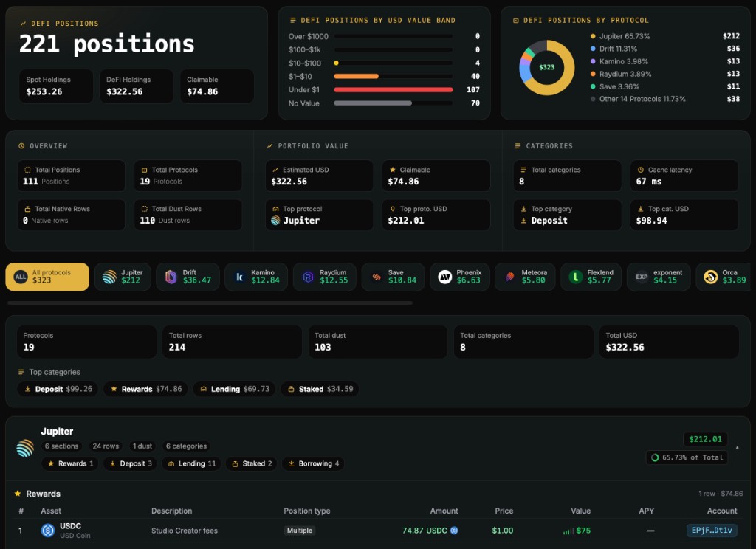Click the DeFi Holdings $322.56 card
This screenshot has width=756, height=549.
tap(137, 86)
